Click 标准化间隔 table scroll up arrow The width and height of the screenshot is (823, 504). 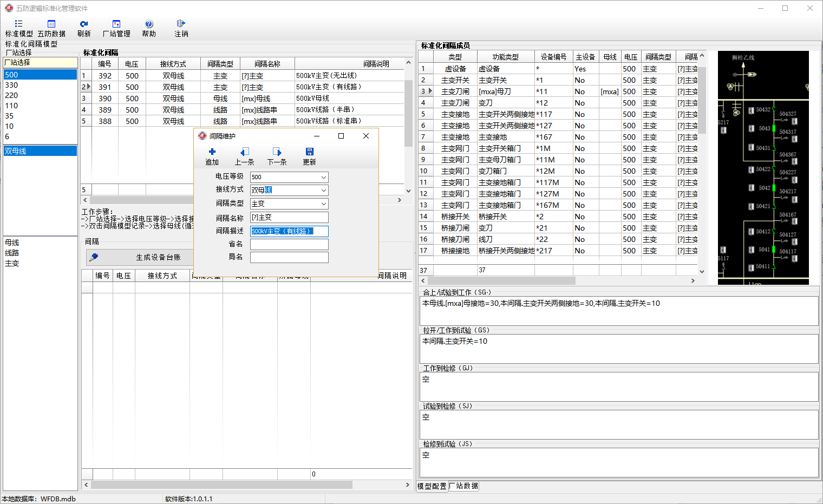point(408,63)
